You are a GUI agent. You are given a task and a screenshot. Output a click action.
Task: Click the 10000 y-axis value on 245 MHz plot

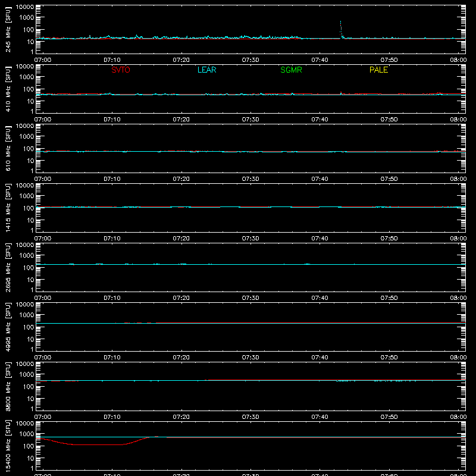click(x=25, y=7)
